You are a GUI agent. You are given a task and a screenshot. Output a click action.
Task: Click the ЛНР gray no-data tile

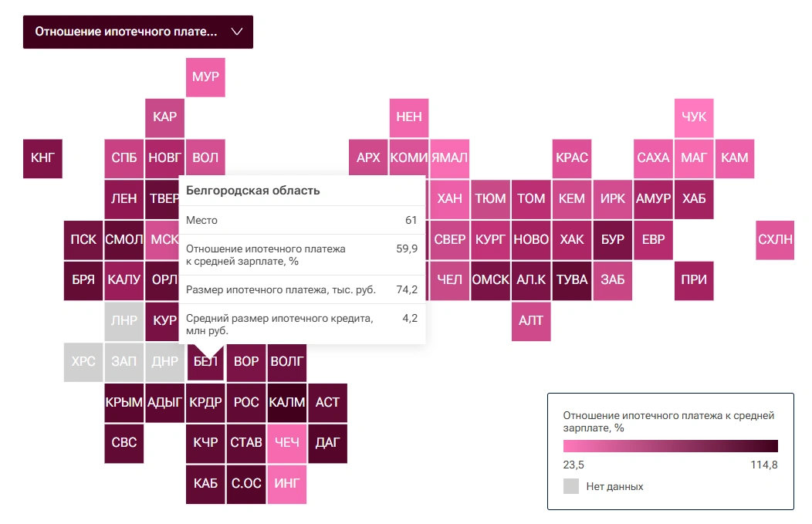124,320
